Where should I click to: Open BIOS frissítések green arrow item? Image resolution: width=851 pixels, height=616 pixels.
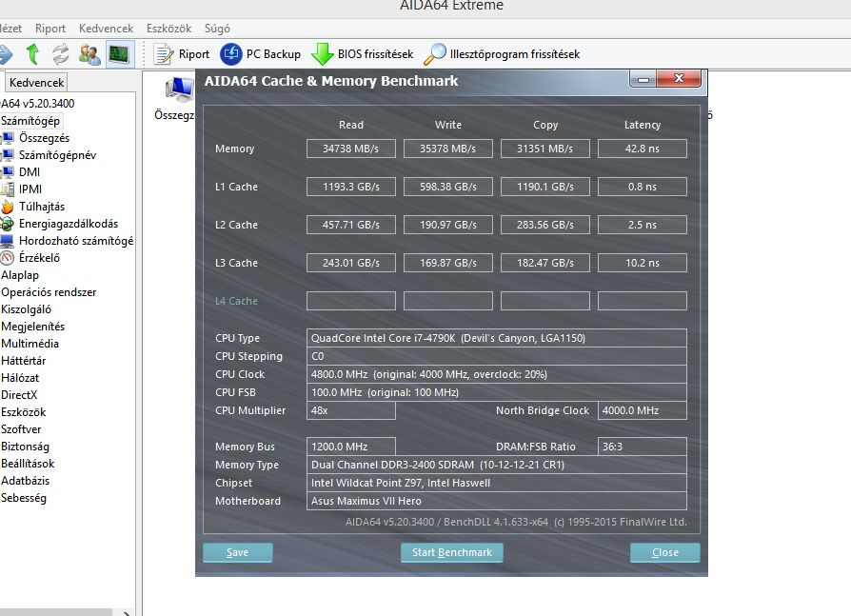[x=362, y=54]
